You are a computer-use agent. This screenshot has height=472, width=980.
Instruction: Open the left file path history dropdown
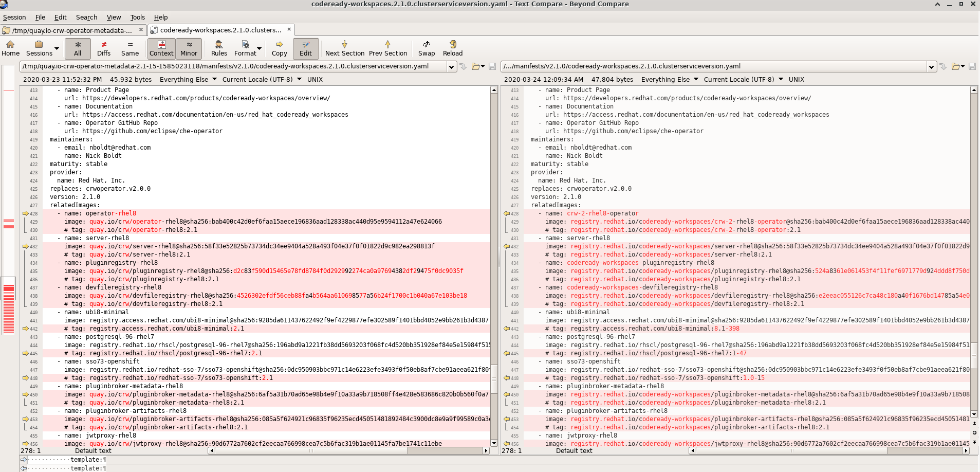tap(451, 66)
